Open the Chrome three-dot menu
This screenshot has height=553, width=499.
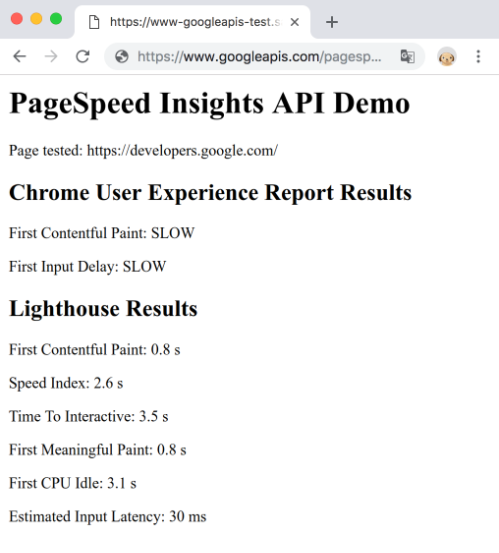tap(478, 56)
